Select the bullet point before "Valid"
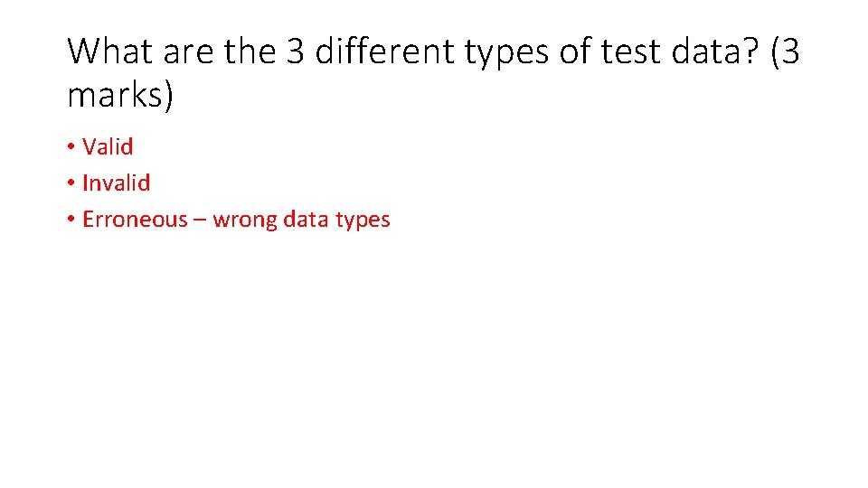Image resolution: width=868 pixels, height=488 pixels. [x=71, y=147]
